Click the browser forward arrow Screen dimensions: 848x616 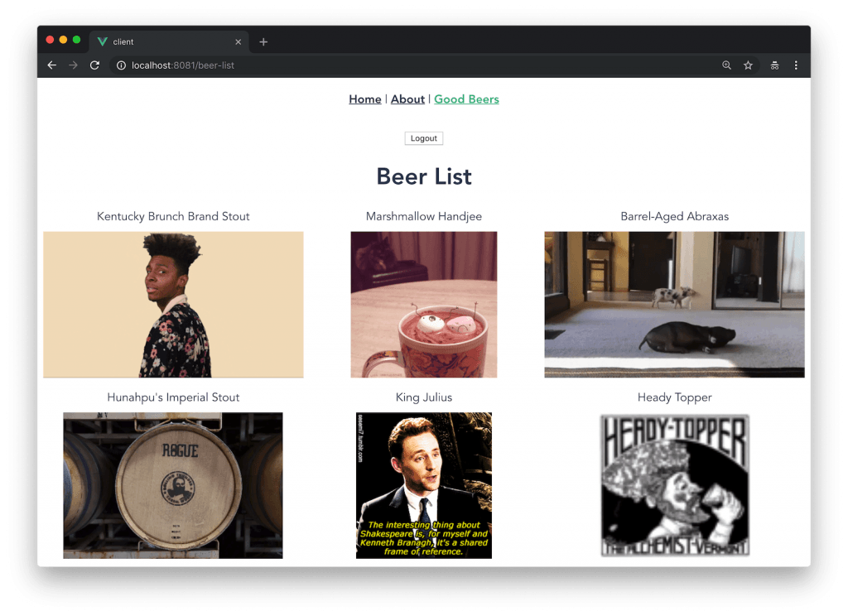(73, 65)
